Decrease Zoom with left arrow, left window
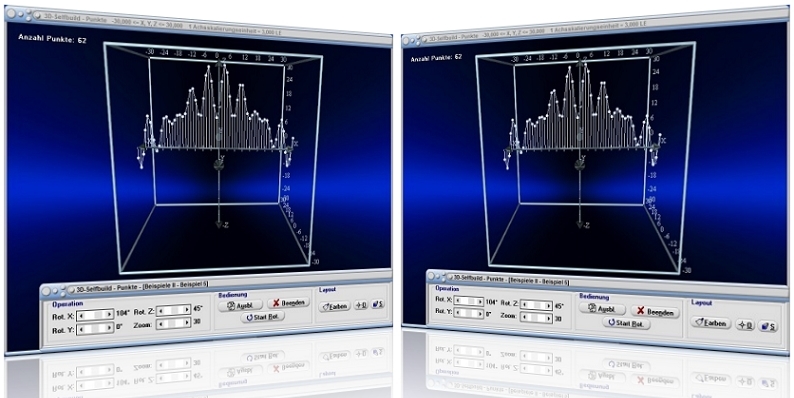The image size is (794, 398). (x=161, y=324)
